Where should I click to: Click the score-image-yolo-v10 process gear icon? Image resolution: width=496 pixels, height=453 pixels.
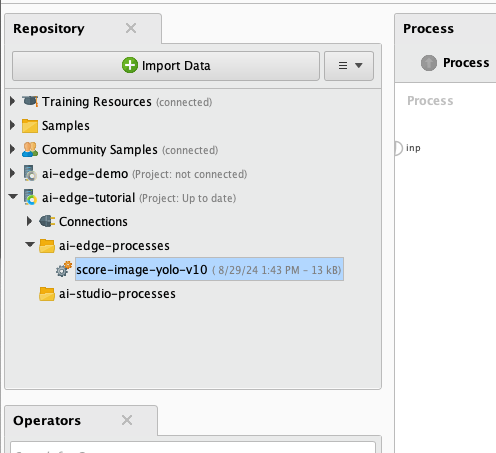[x=64, y=269]
